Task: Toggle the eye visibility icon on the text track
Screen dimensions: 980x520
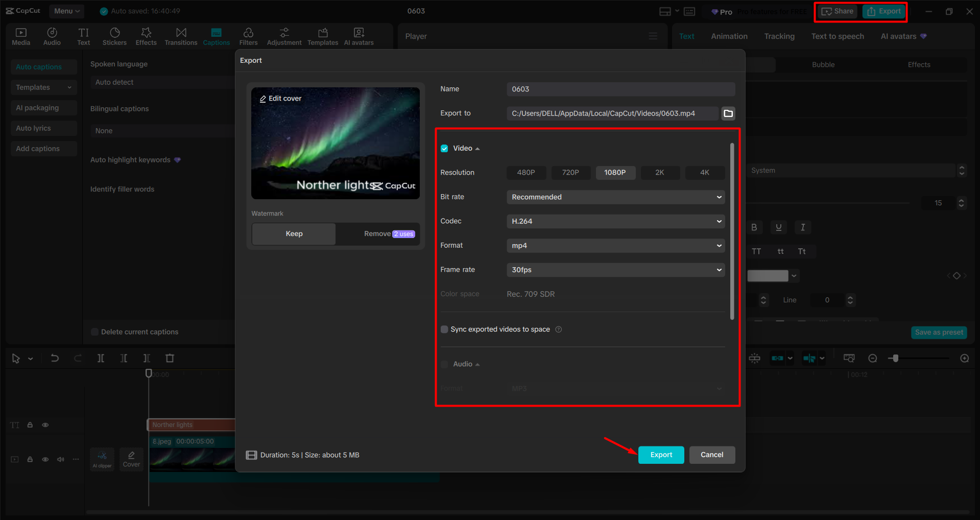Action: tap(45, 424)
